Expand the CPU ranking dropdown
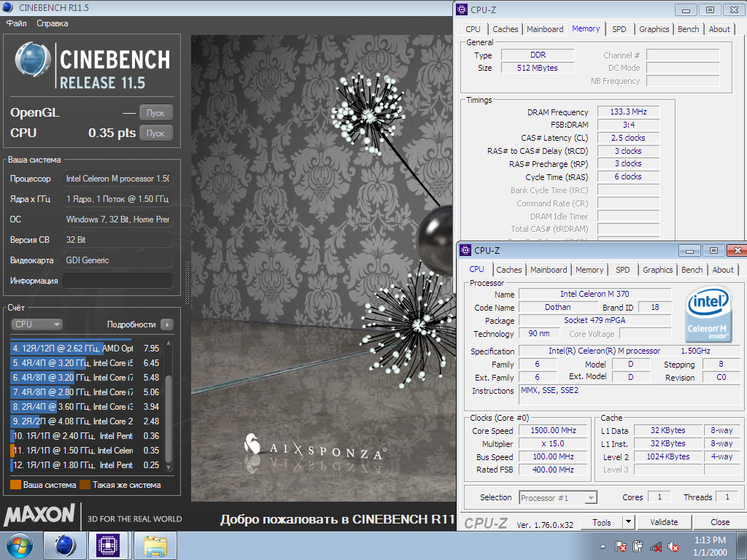This screenshot has width=747, height=560. pos(36,324)
